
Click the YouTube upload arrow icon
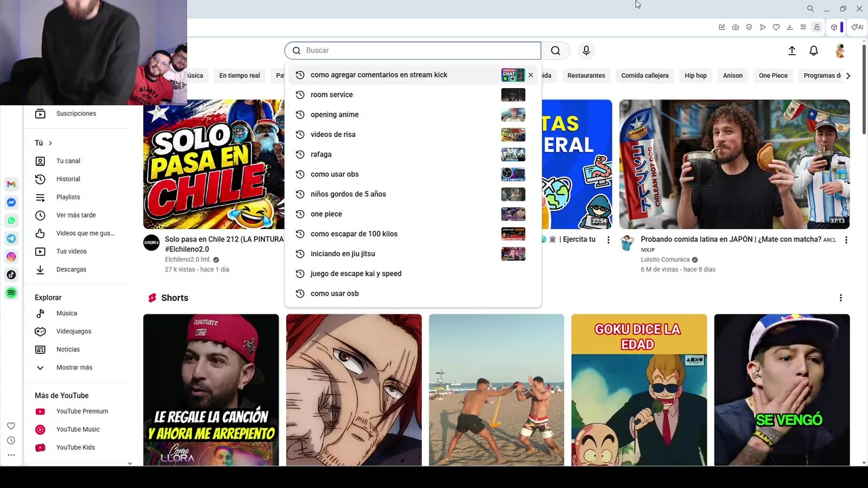click(791, 50)
